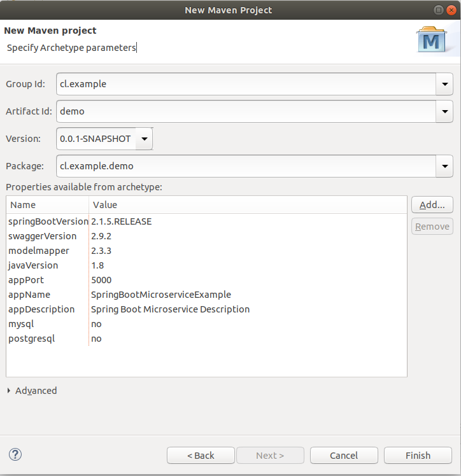Select the appPort property name
Image resolution: width=461 pixels, height=476 pixels.
point(26,280)
